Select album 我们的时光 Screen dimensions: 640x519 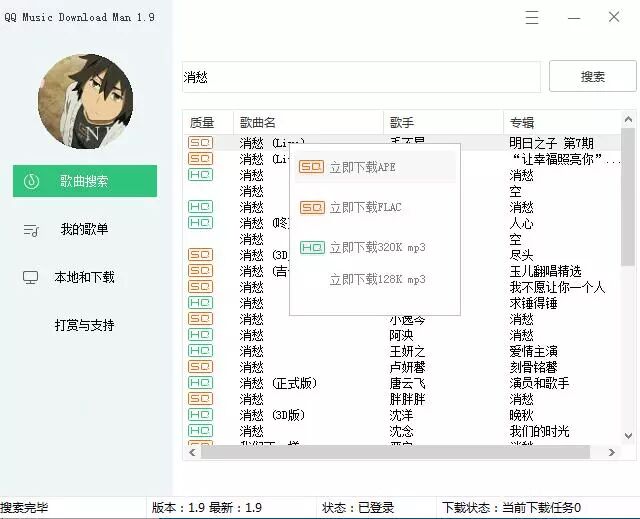point(539,431)
